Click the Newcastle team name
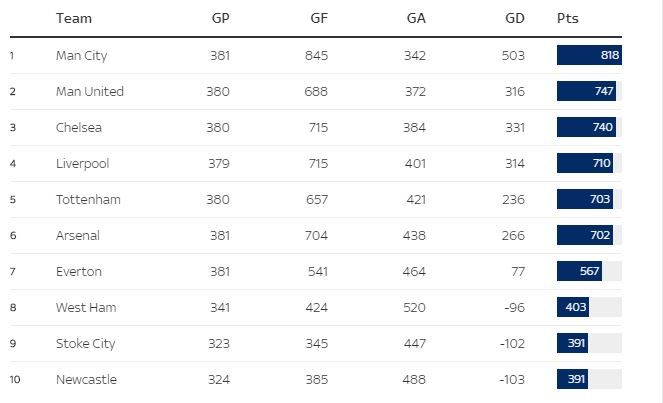 point(86,380)
